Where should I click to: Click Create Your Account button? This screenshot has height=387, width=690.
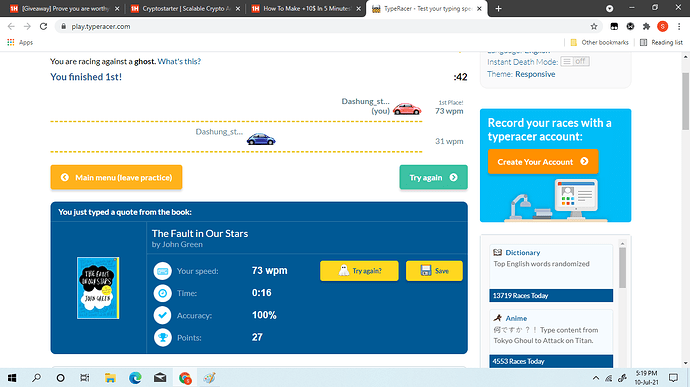(543, 162)
